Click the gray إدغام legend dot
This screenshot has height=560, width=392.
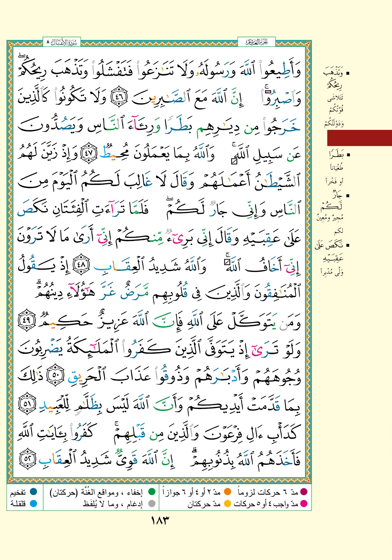[x=152, y=503]
